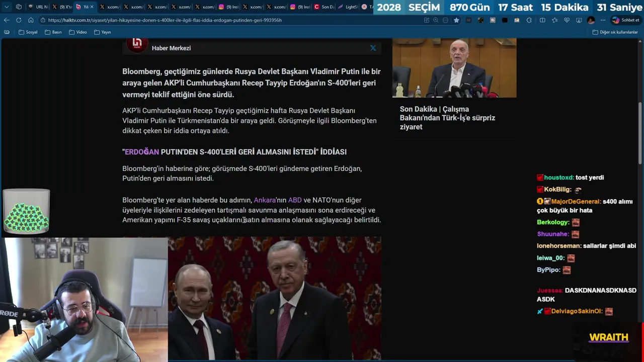Click the Putin and Erdoğan article photo

275,299
